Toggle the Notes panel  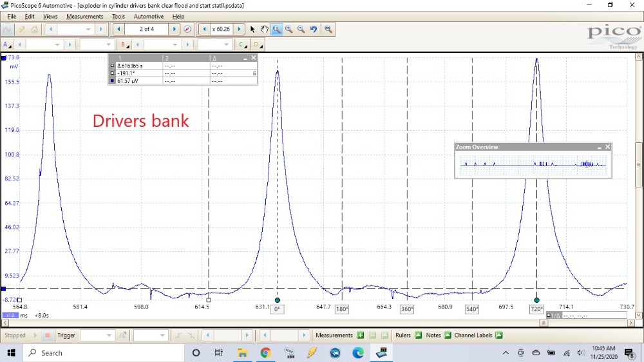pyautogui.click(x=448, y=336)
